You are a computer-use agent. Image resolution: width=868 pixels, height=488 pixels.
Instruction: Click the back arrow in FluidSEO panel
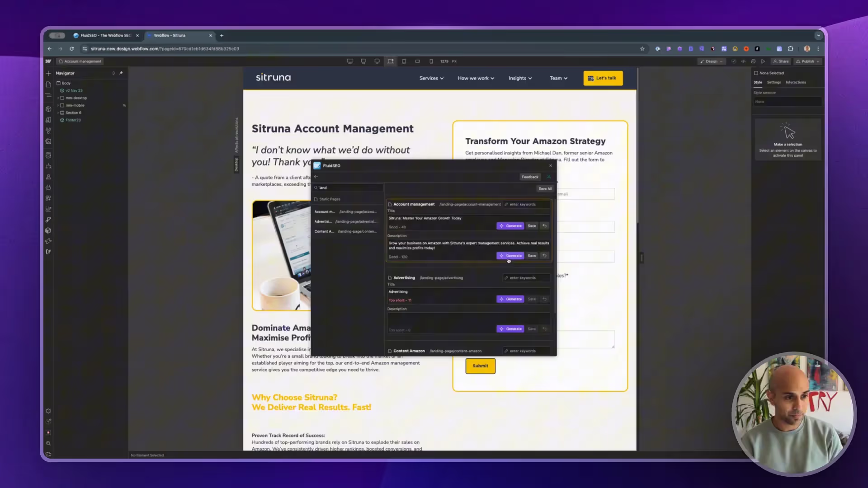coord(316,177)
